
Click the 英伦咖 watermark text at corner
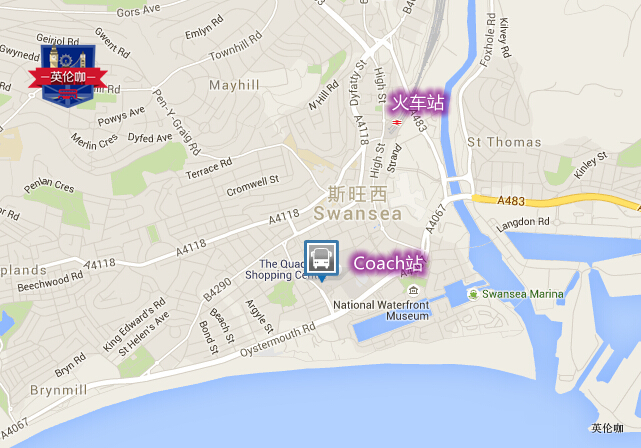tap(607, 428)
